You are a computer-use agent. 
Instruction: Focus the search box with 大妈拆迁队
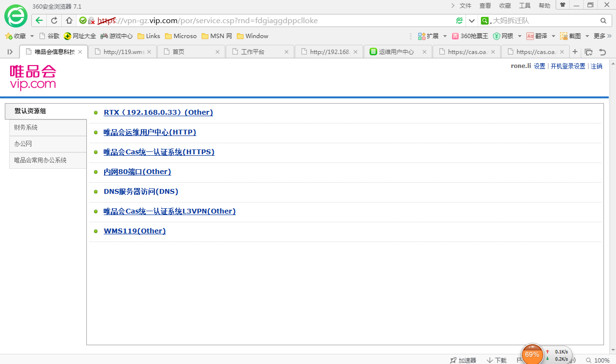click(x=545, y=20)
